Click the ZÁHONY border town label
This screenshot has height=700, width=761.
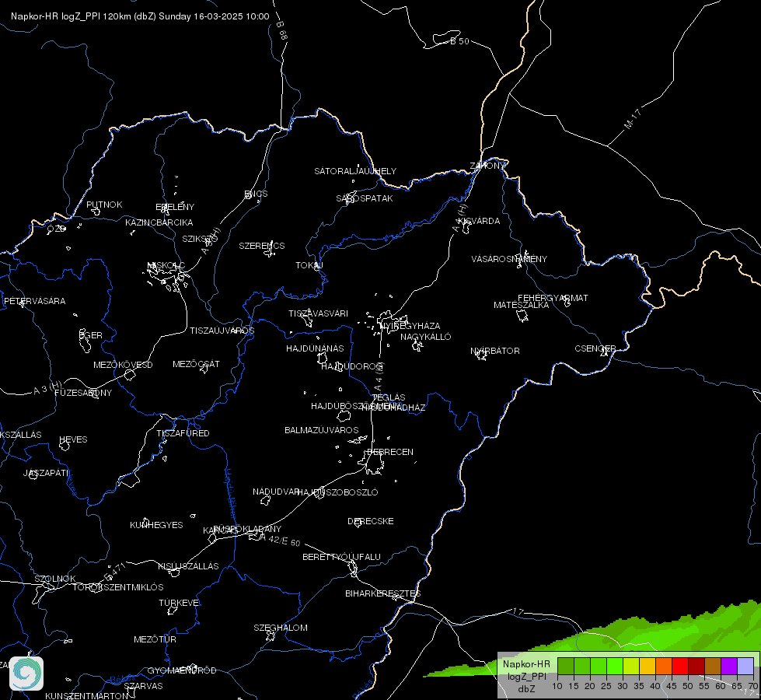(x=487, y=166)
